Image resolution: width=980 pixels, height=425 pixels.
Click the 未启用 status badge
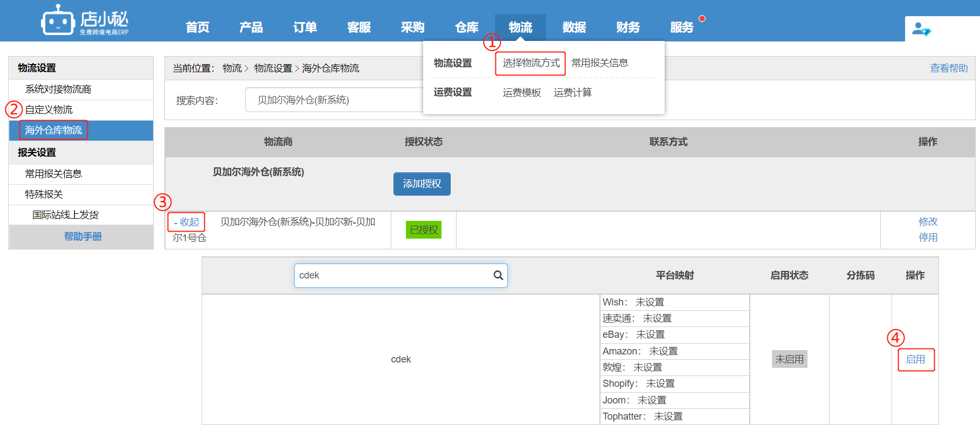tap(789, 359)
